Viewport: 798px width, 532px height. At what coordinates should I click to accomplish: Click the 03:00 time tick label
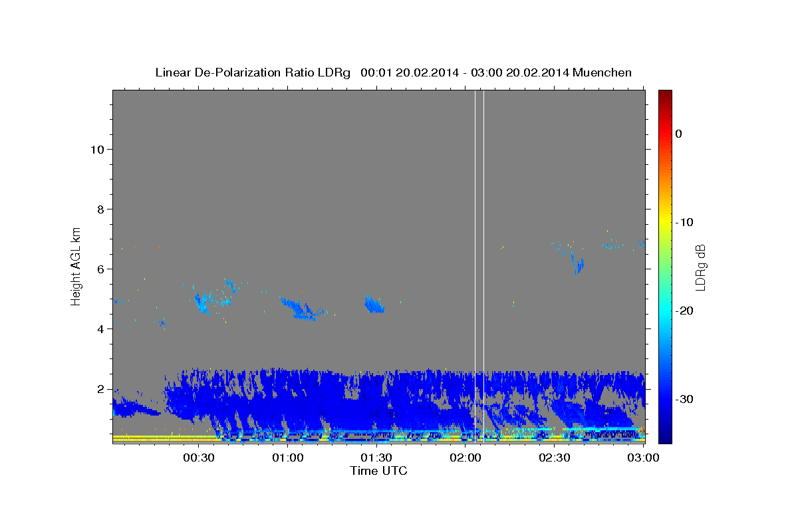[643, 458]
